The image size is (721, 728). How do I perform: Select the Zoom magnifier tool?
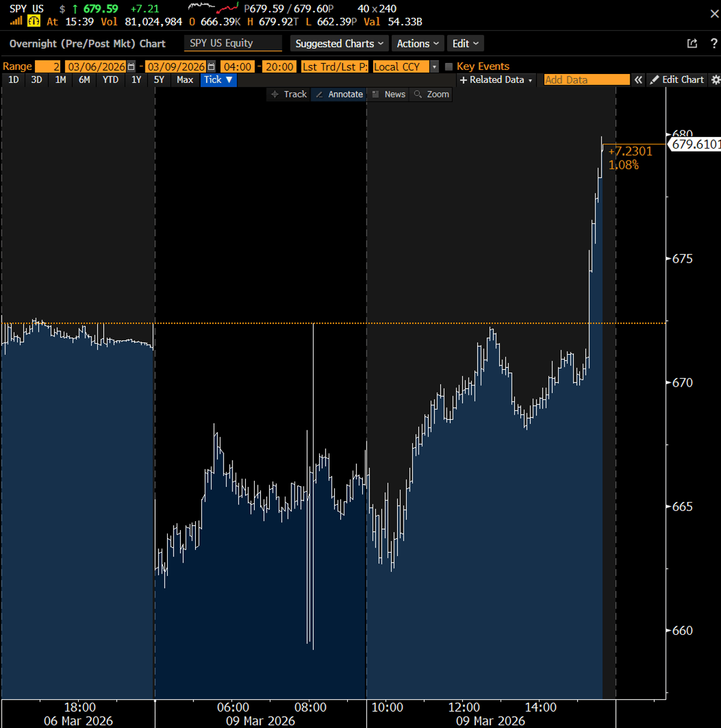[431, 94]
